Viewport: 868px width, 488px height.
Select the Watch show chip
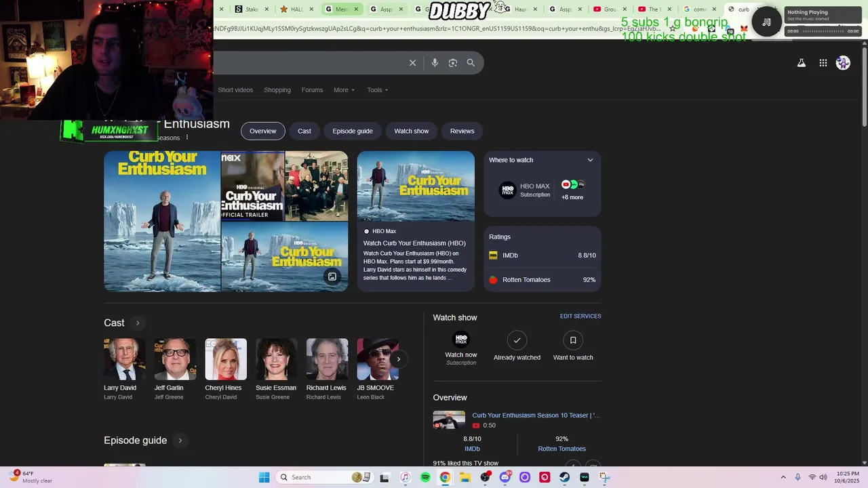pyautogui.click(x=412, y=131)
